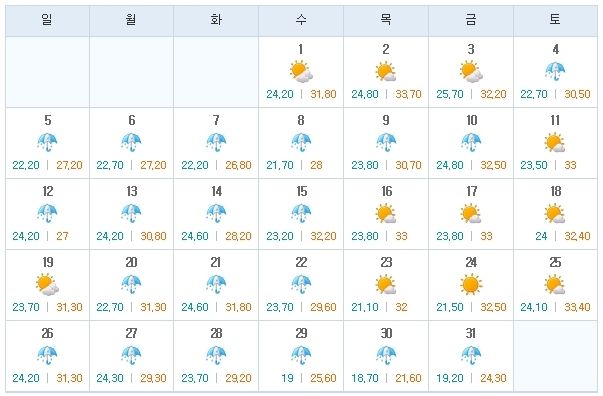Select the partly cloudy icon on day 16
603x396 pixels.
(386, 213)
